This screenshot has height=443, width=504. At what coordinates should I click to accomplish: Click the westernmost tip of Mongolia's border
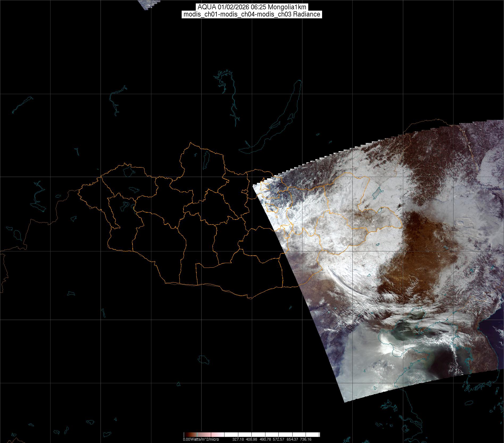coord(79,191)
